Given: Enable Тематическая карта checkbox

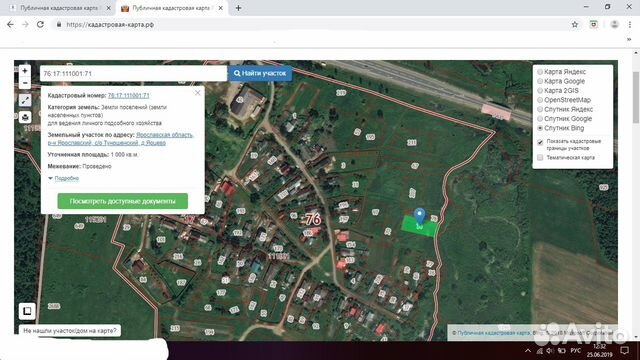Looking at the screenshot, I should click(540, 158).
